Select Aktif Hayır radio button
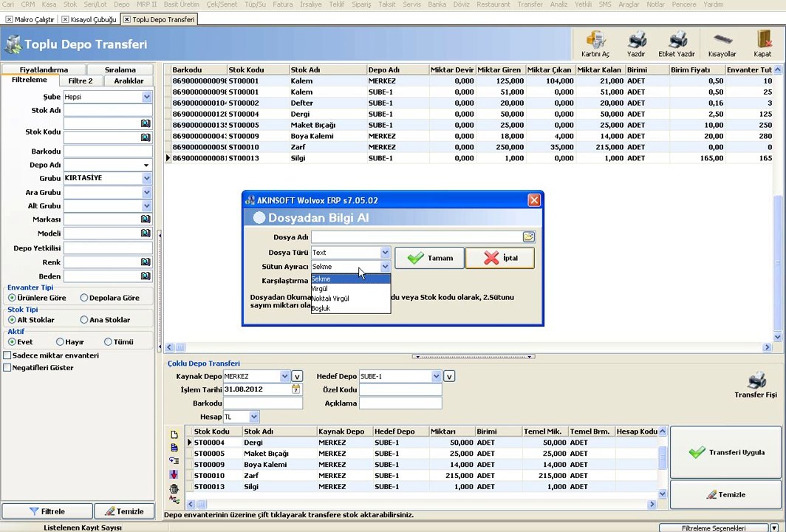The height and width of the screenshot is (532, 786). click(x=60, y=342)
